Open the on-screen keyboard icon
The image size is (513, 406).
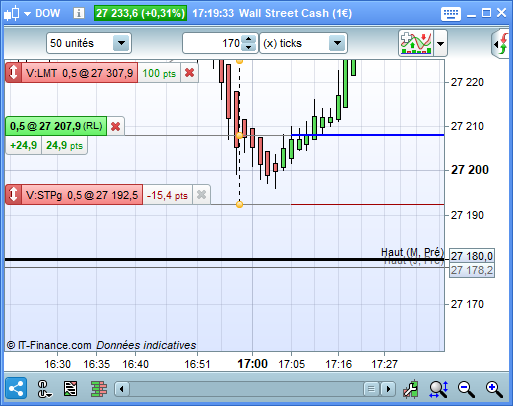(451, 14)
